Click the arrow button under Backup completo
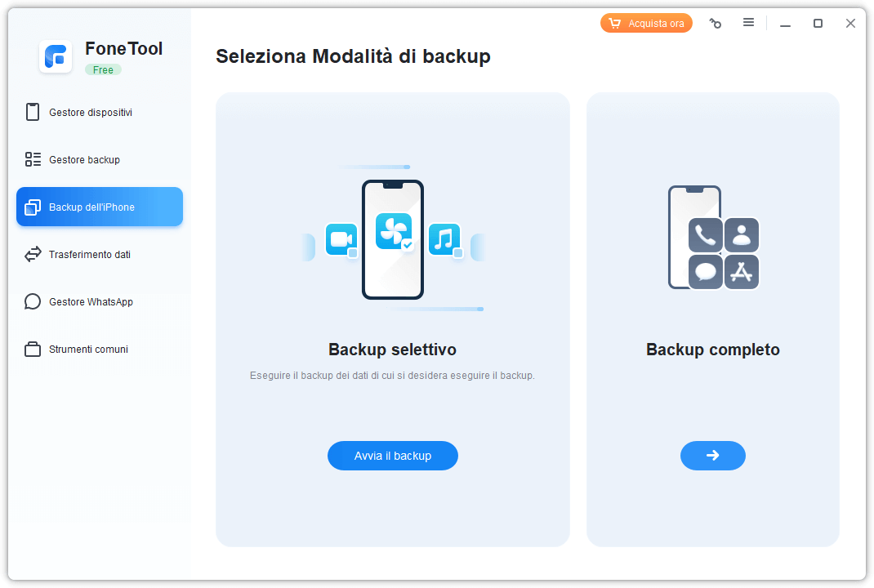Image resolution: width=874 pixels, height=588 pixels. [x=712, y=456]
